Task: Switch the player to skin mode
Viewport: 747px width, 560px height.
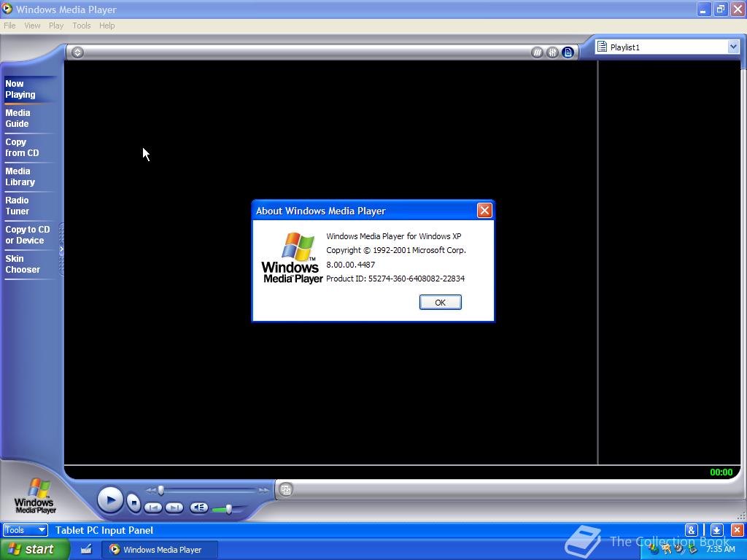Action: pos(286,489)
